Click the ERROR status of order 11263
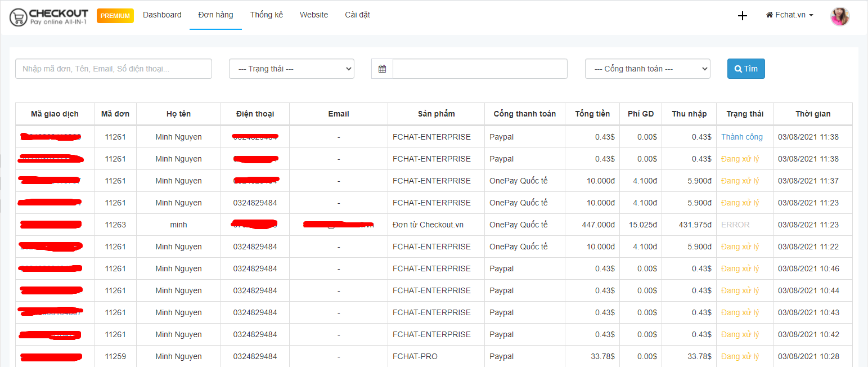Image resolution: width=868 pixels, height=367 pixels. click(735, 225)
